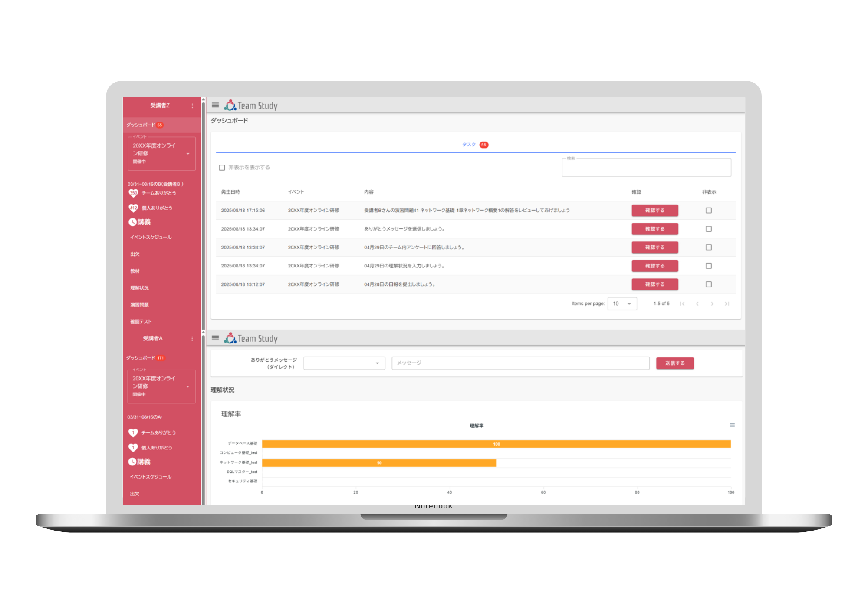Click 確認する on the 日報 task row
The width and height of the screenshot is (868, 614).
(654, 284)
